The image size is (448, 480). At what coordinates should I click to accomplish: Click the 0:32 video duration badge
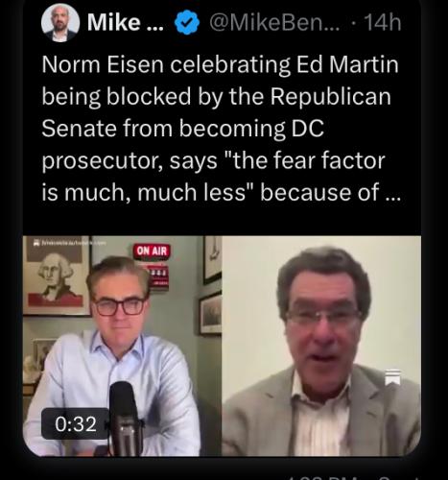point(76,423)
